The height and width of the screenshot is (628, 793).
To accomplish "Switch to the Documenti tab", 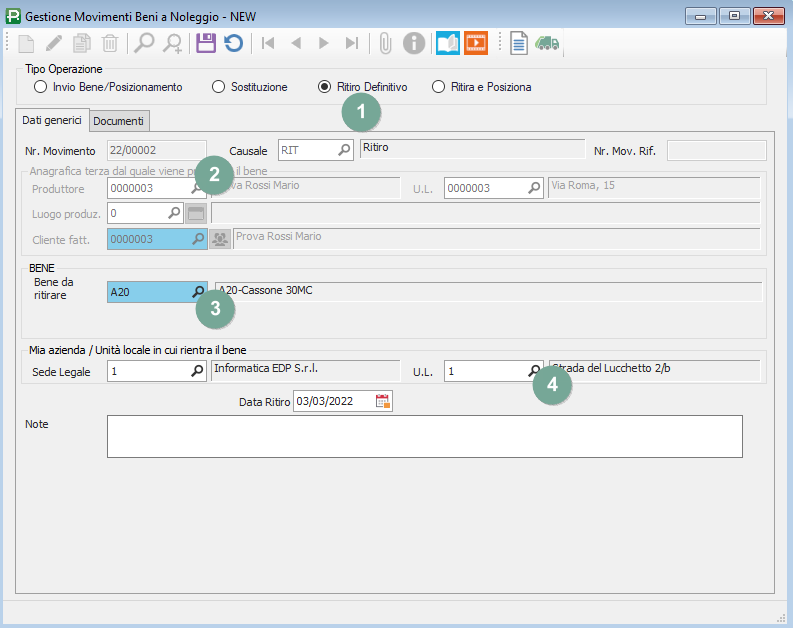I will click(x=119, y=121).
